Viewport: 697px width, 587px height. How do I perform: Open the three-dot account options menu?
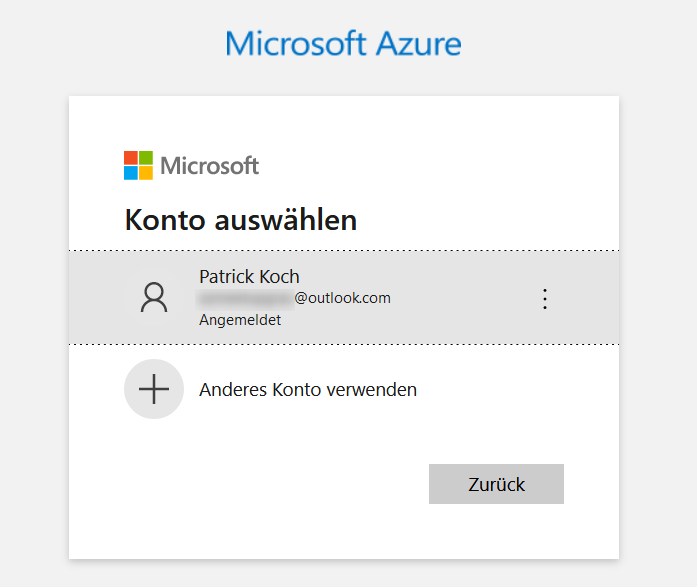click(545, 299)
